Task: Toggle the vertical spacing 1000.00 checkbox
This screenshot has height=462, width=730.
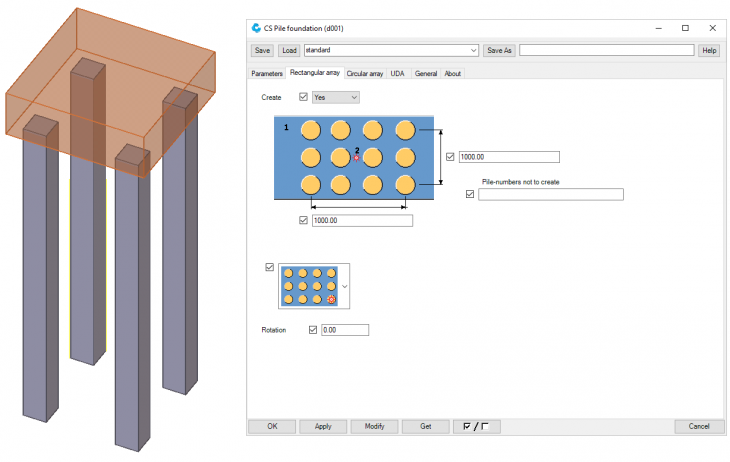Action: tap(450, 157)
